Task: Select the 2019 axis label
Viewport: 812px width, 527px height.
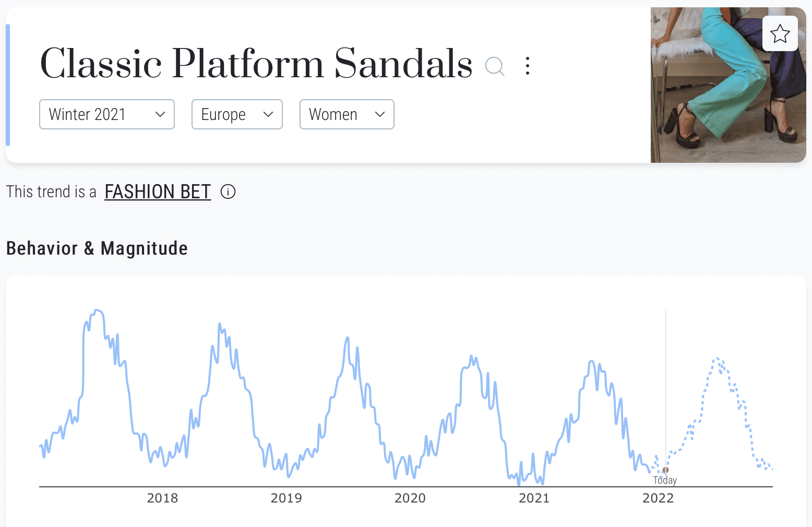Action: click(286, 498)
